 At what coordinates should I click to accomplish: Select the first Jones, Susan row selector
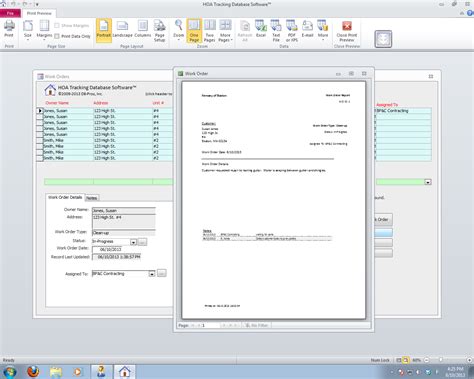coord(40,111)
